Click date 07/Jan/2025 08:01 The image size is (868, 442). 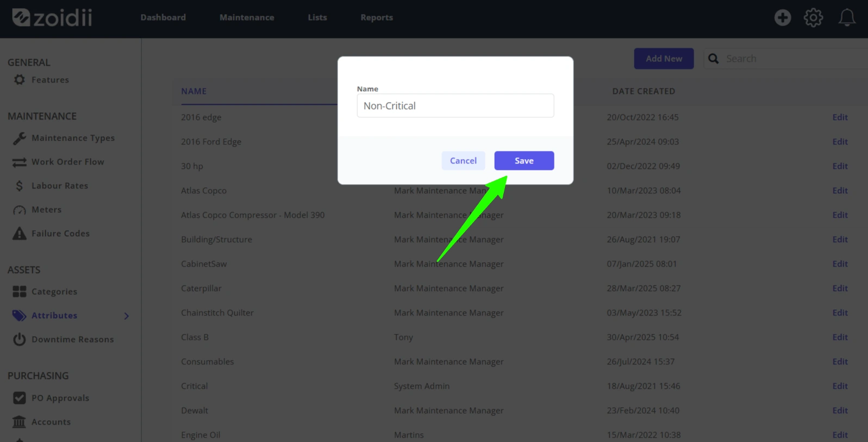642,264
